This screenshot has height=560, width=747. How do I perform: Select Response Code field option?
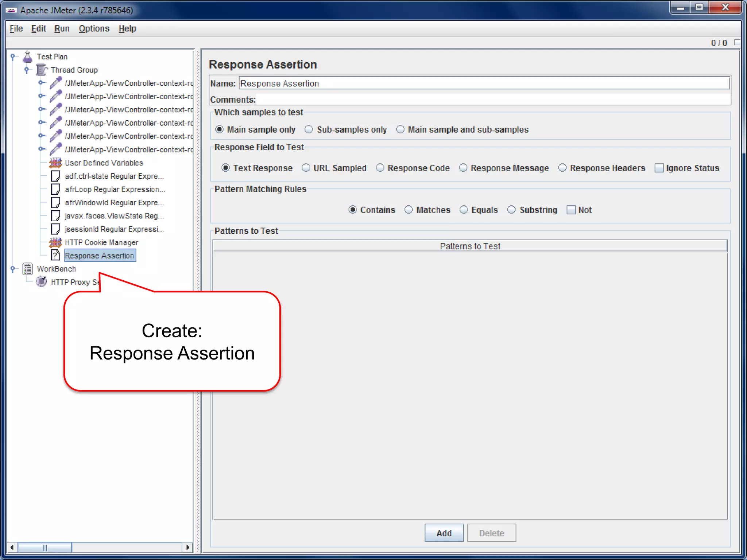[380, 168]
